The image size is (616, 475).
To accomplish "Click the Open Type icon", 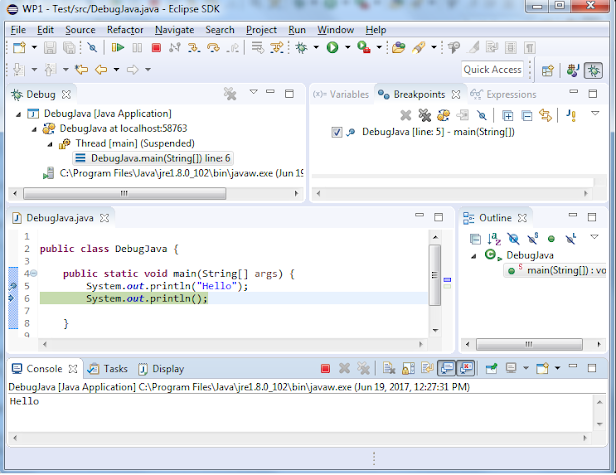I will [398, 48].
